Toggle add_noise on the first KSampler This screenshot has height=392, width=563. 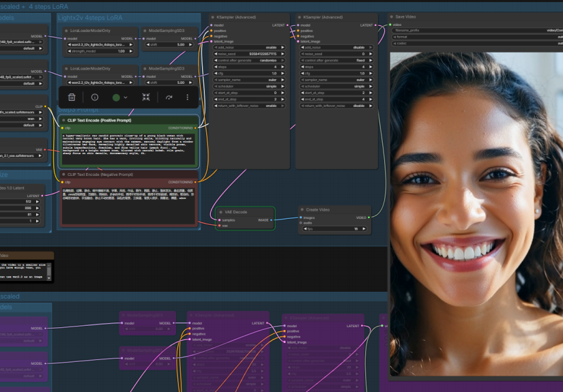(246, 48)
